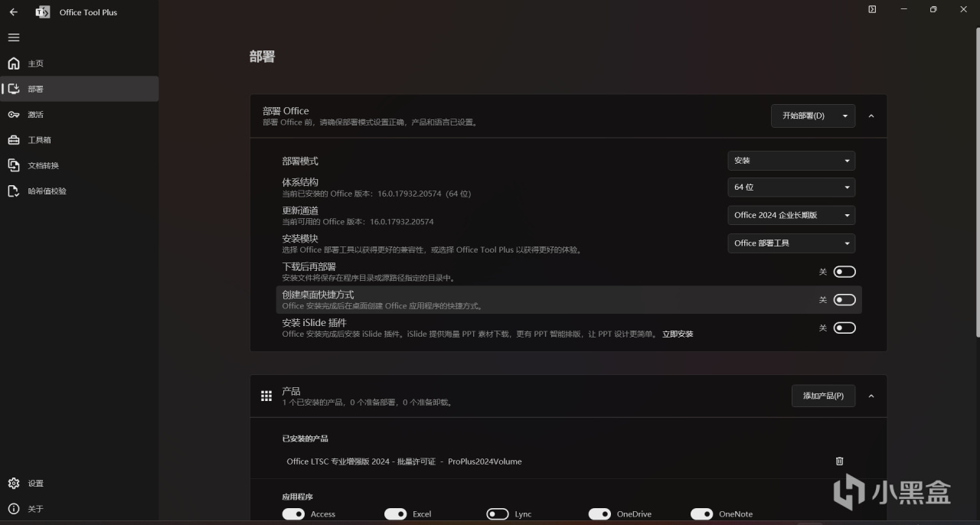Screen dimensions: 980x525
Task: Toggle 安装 iSlide 插件 switch
Action: pos(844,328)
